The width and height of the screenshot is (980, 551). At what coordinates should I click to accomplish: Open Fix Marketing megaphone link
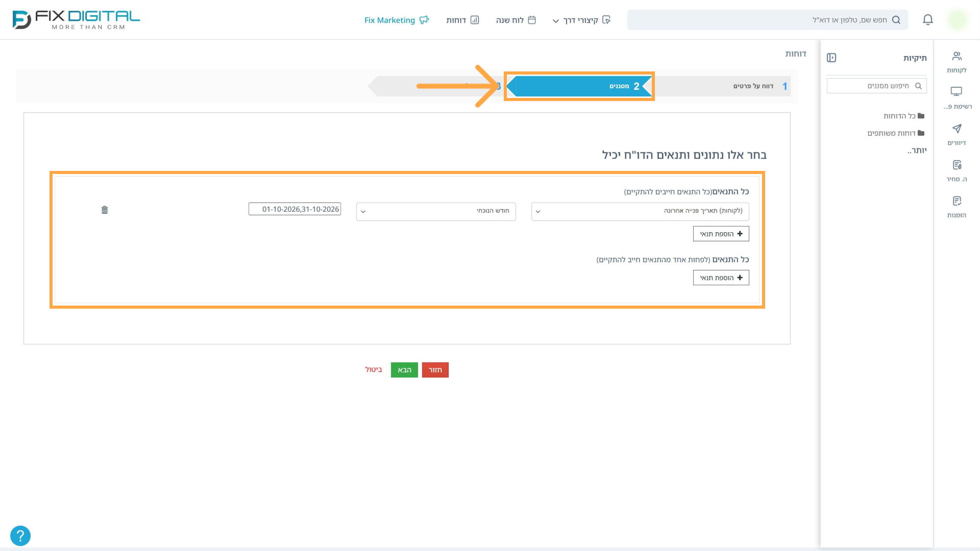[397, 20]
